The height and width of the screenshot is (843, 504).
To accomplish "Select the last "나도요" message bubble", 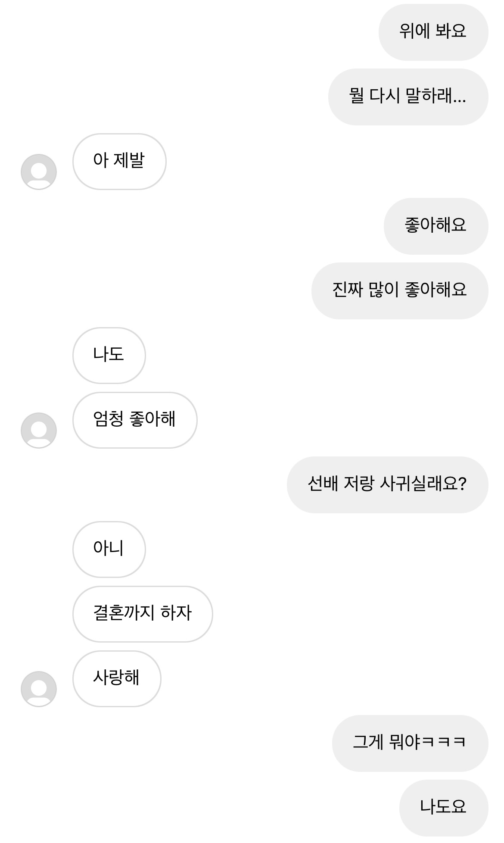I will click(443, 808).
